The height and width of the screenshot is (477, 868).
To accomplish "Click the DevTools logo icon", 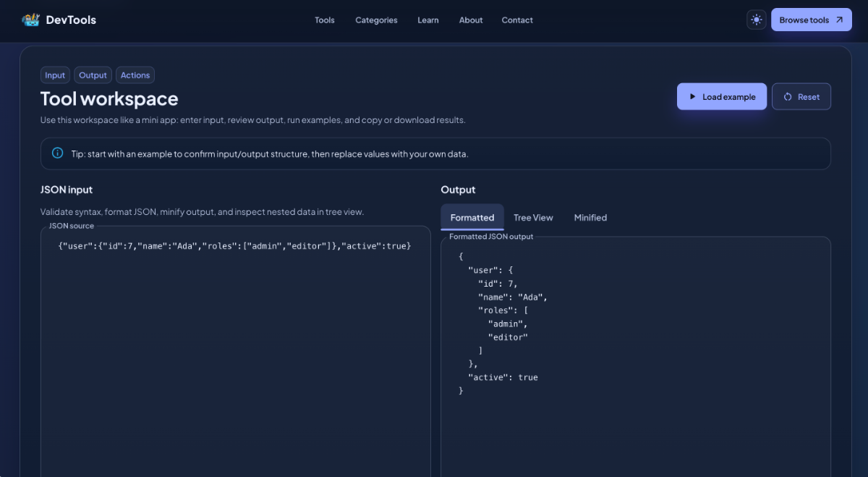I will coord(30,20).
